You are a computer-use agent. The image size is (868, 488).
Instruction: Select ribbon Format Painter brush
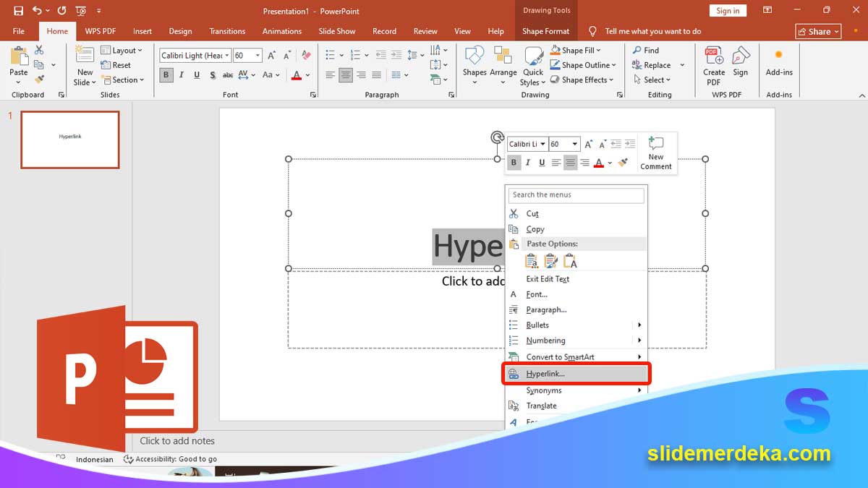click(x=39, y=80)
